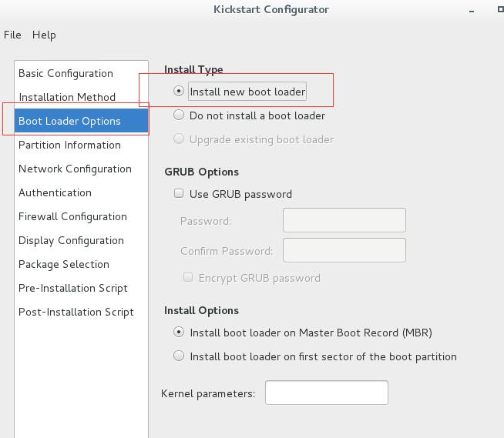
Task: Select install on Master Boot Record (MBR)
Action: [x=179, y=332]
